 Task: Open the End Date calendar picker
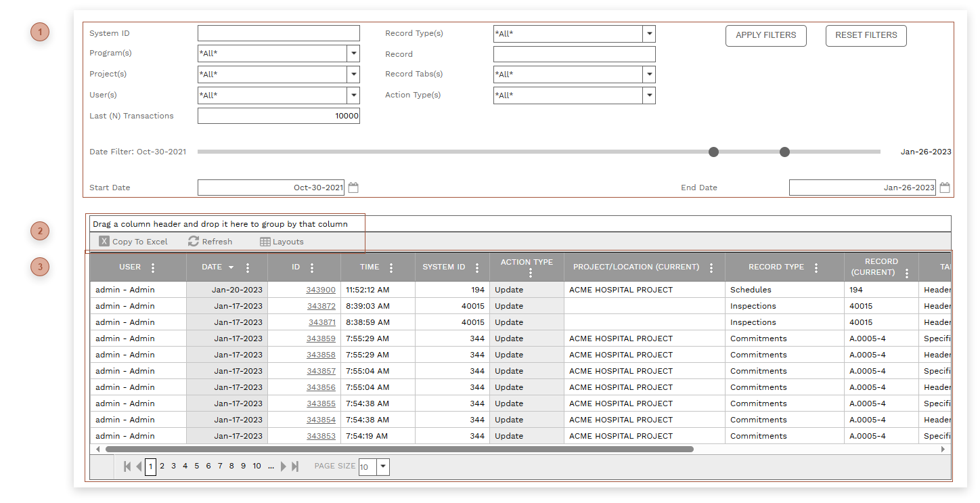coord(945,188)
